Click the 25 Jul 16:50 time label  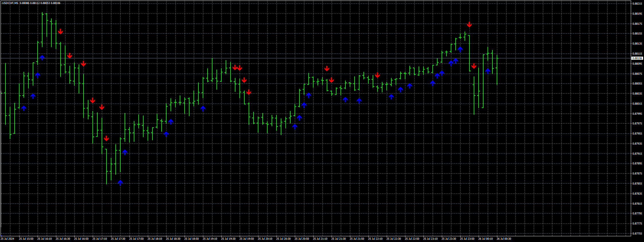(81, 239)
